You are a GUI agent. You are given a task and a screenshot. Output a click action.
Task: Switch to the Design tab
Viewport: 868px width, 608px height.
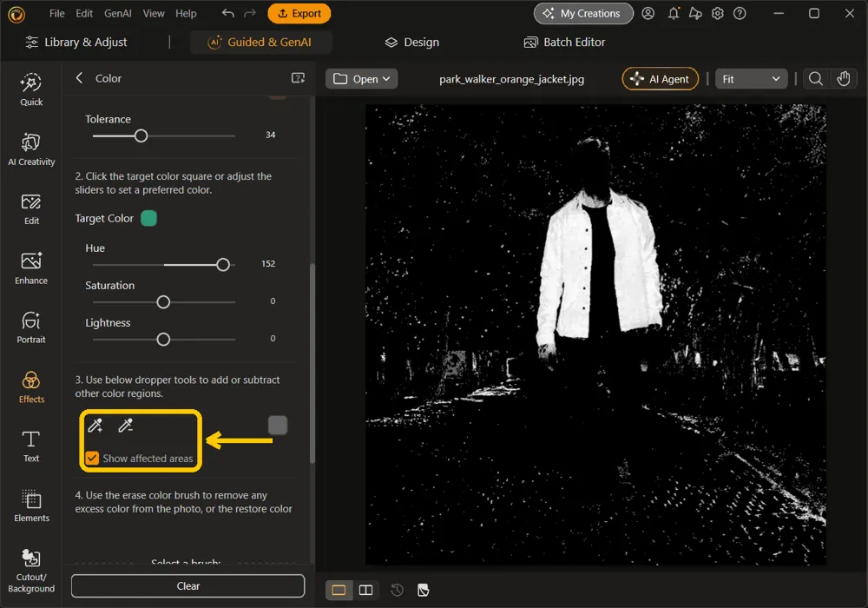click(412, 42)
